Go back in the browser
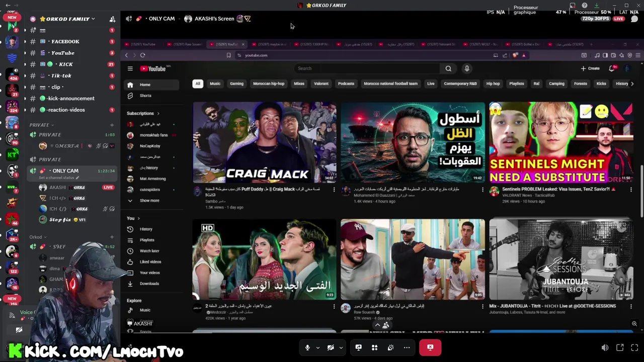The height and width of the screenshot is (362, 644). pos(127,55)
